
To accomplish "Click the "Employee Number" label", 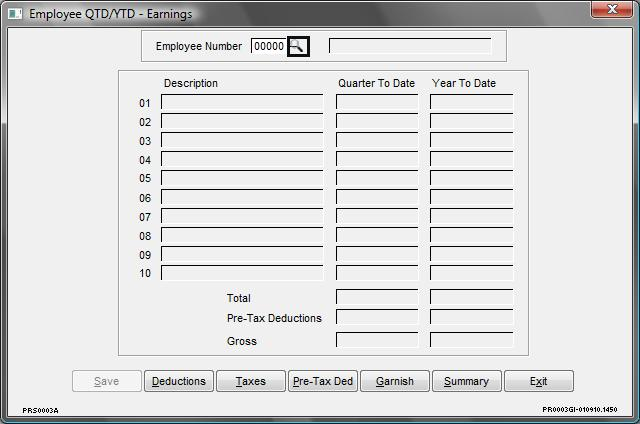I will click(199, 46).
